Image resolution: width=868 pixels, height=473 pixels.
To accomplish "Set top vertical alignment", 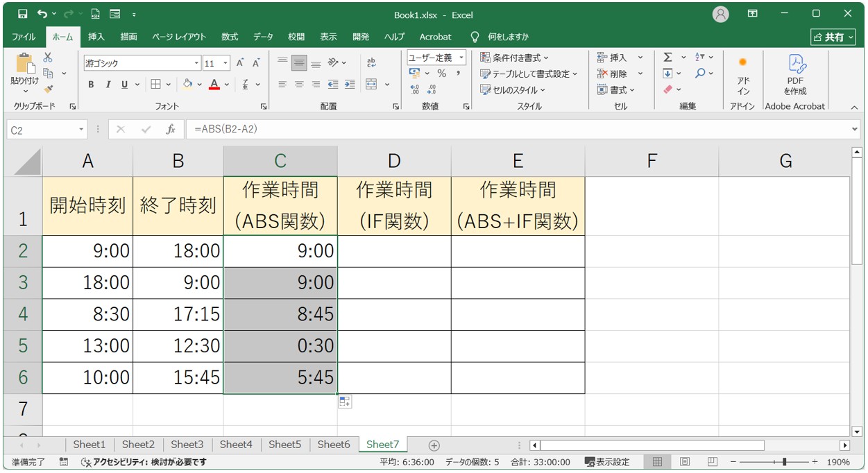I will coord(282,63).
